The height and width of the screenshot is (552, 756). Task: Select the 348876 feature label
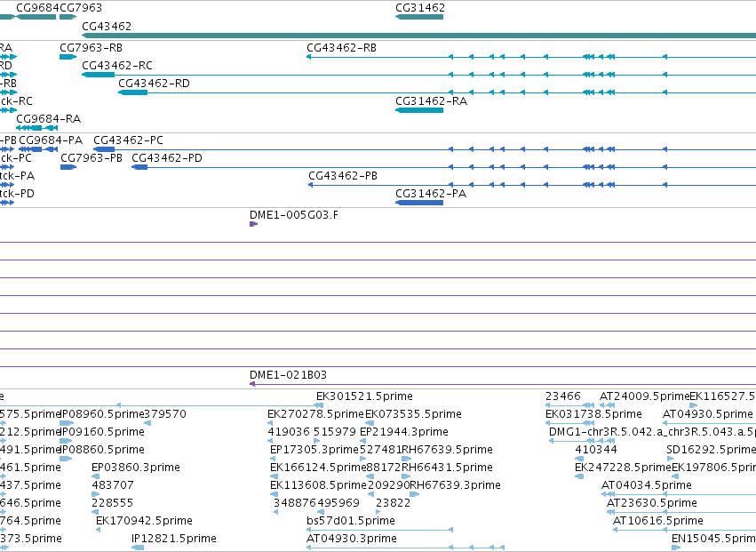click(295, 504)
